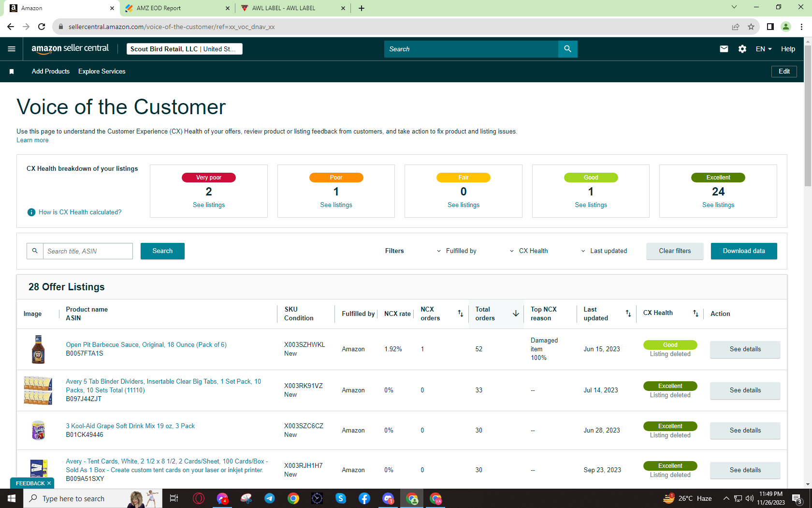Go back with the browser back arrow
Viewport: 812px width, 508px height.
(11, 27)
